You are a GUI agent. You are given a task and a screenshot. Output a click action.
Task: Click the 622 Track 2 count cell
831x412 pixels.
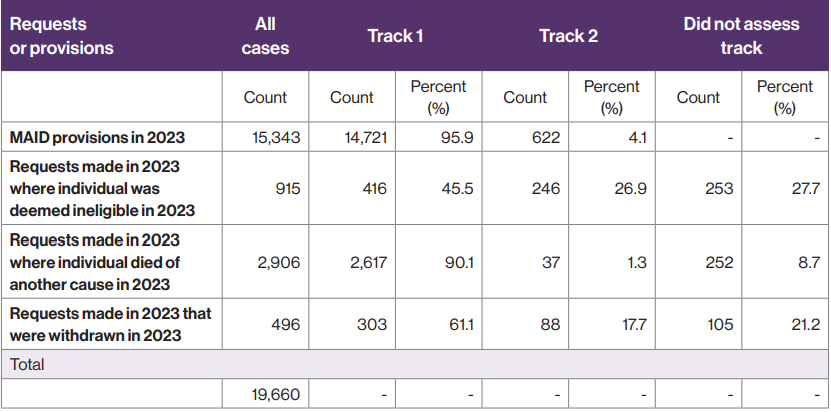(525, 136)
